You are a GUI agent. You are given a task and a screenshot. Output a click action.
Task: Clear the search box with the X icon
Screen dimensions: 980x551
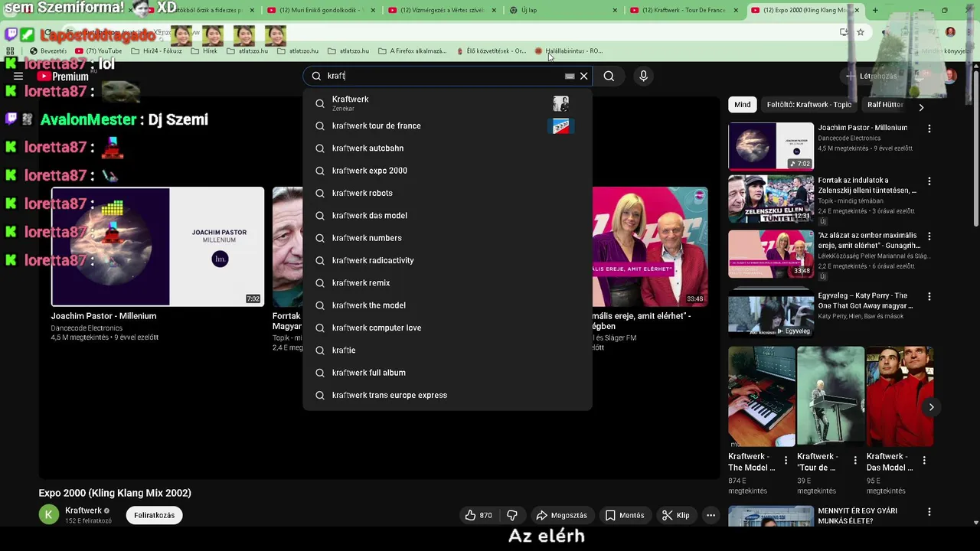(x=583, y=76)
